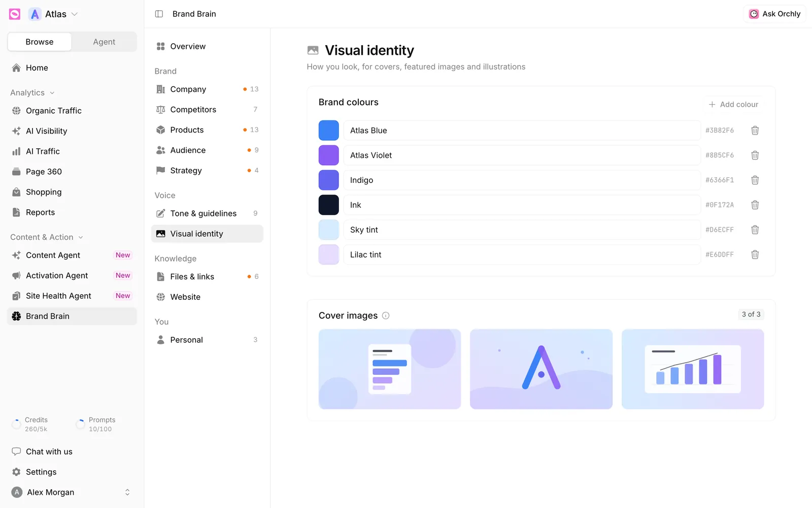Open Competitors scales icon
Viewport: 812px width, 508px height.
(x=161, y=110)
